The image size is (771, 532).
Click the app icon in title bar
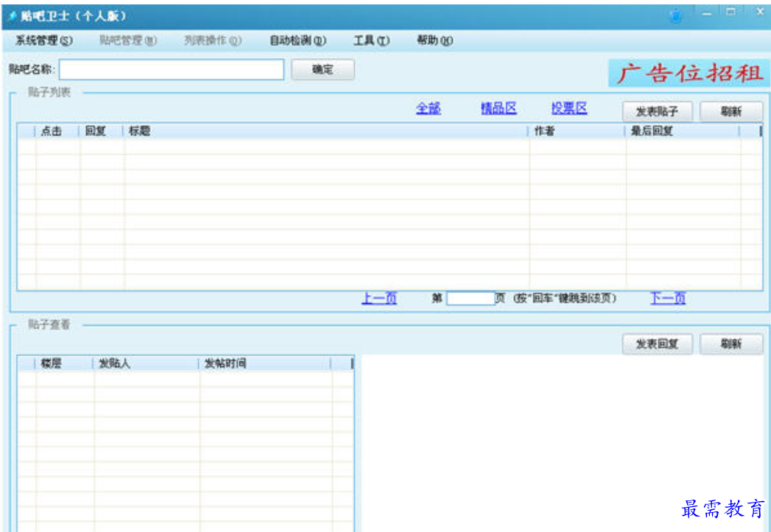(x=13, y=16)
